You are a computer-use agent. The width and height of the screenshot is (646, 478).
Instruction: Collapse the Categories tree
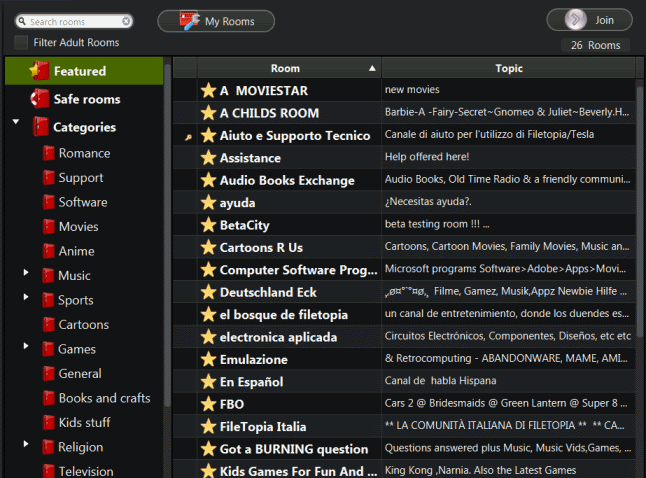tap(16, 122)
